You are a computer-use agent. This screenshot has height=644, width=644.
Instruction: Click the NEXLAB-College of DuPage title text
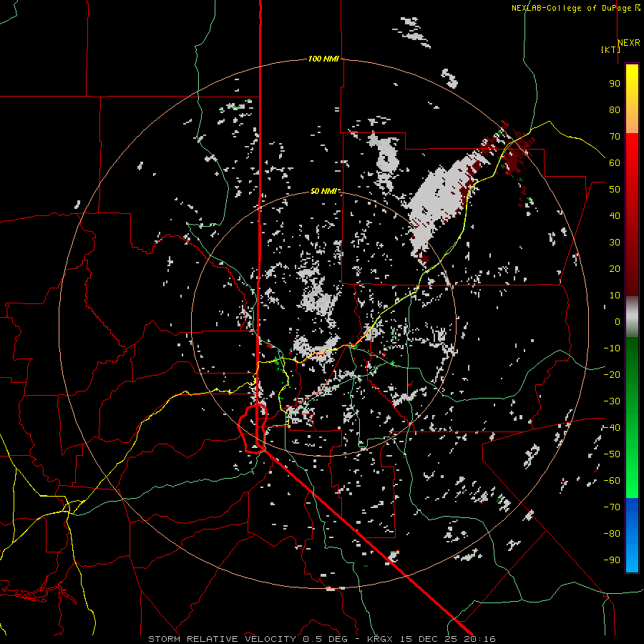(571, 8)
